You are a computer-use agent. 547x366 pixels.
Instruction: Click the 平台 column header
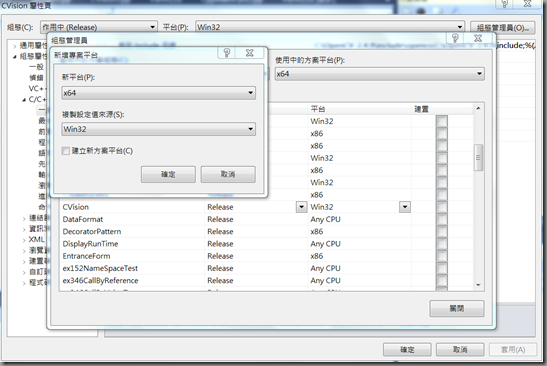[359, 109]
